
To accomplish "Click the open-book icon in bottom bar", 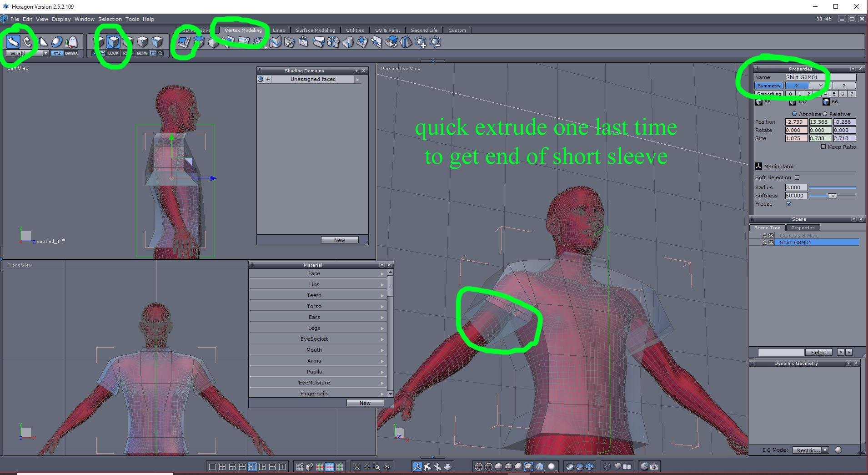I will coord(627,467).
